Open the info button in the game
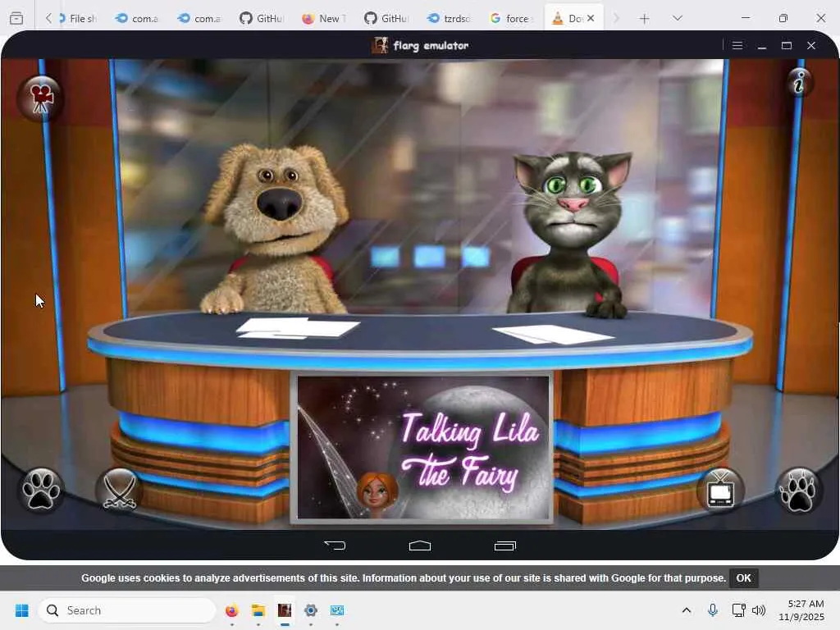840x630 pixels. point(799,82)
